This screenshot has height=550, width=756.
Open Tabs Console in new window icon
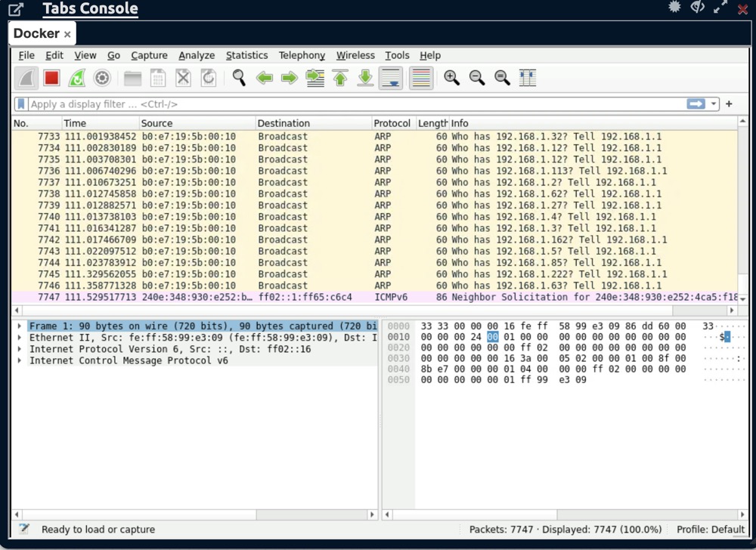coord(16,8)
